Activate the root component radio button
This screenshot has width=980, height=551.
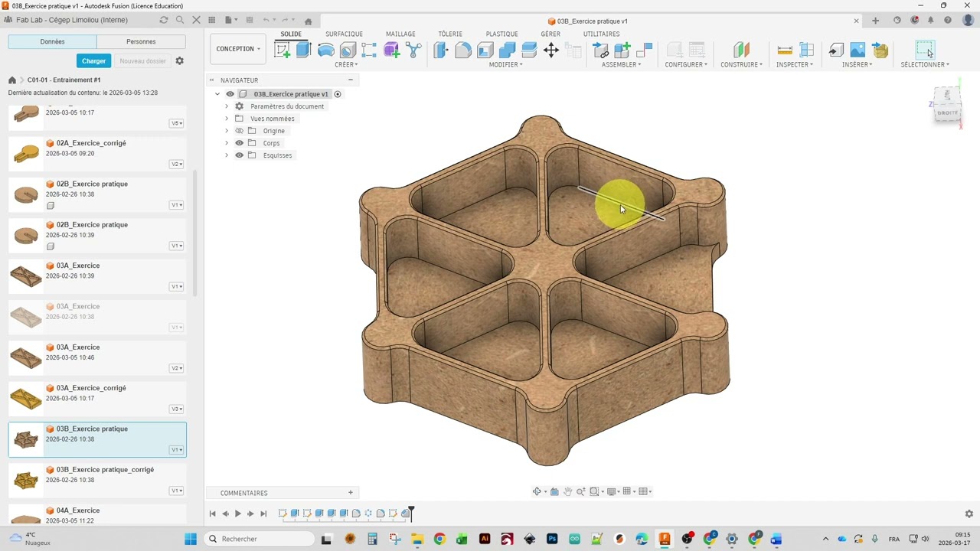338,94
